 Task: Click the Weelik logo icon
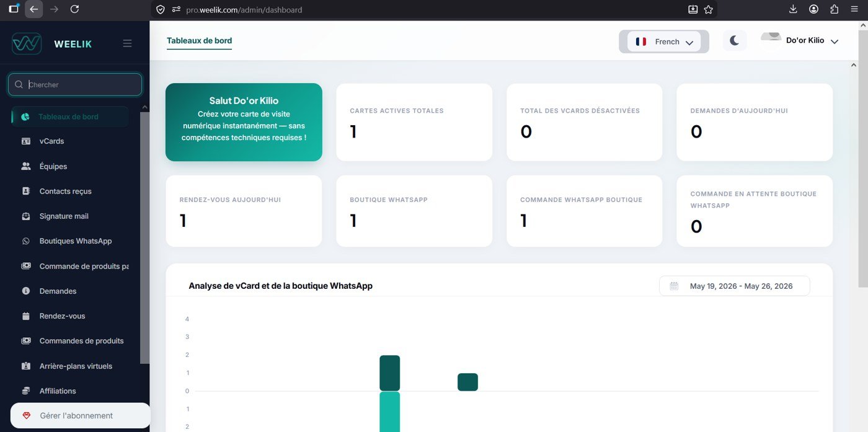(x=27, y=43)
